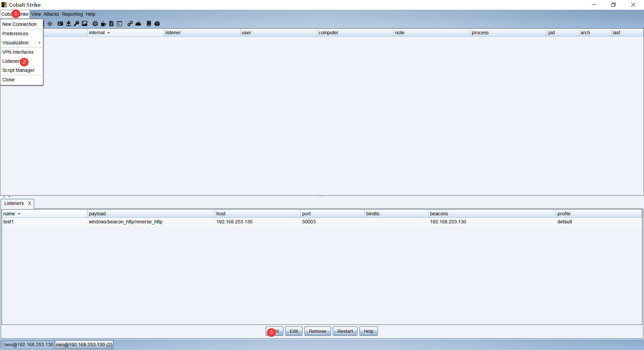This screenshot has height=350, width=644.
Task: Sort listeners by name column header
Action: (44, 214)
